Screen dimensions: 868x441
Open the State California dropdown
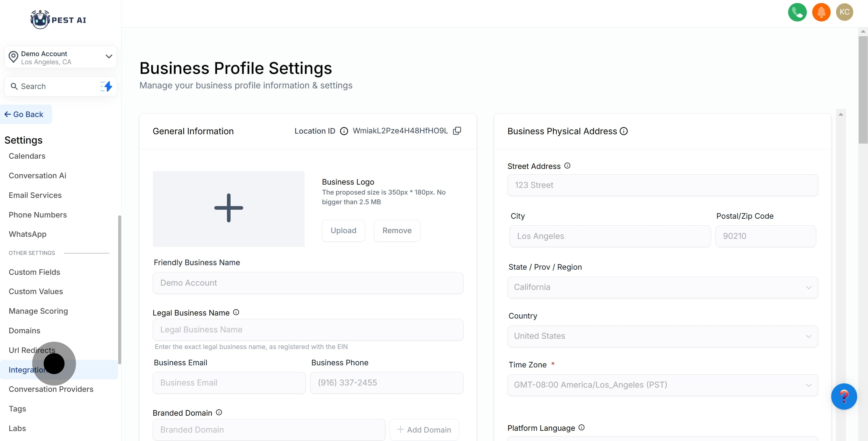662,287
